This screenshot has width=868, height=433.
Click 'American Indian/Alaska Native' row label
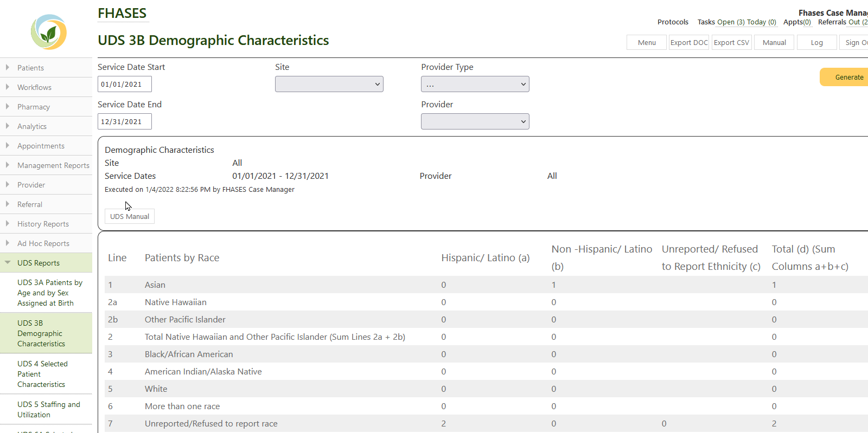pos(203,371)
